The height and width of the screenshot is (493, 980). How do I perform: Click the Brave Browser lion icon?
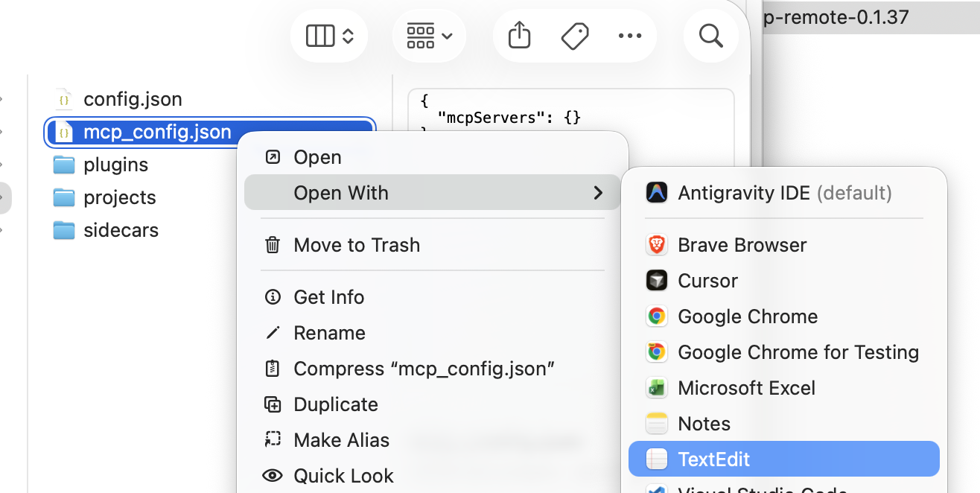(656, 245)
